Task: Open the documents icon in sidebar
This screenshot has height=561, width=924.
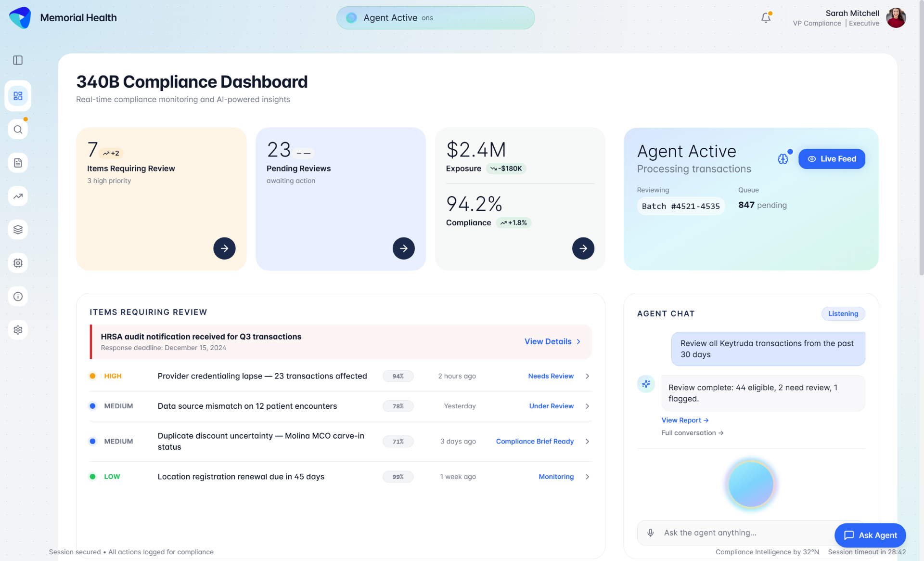Action: pos(18,163)
